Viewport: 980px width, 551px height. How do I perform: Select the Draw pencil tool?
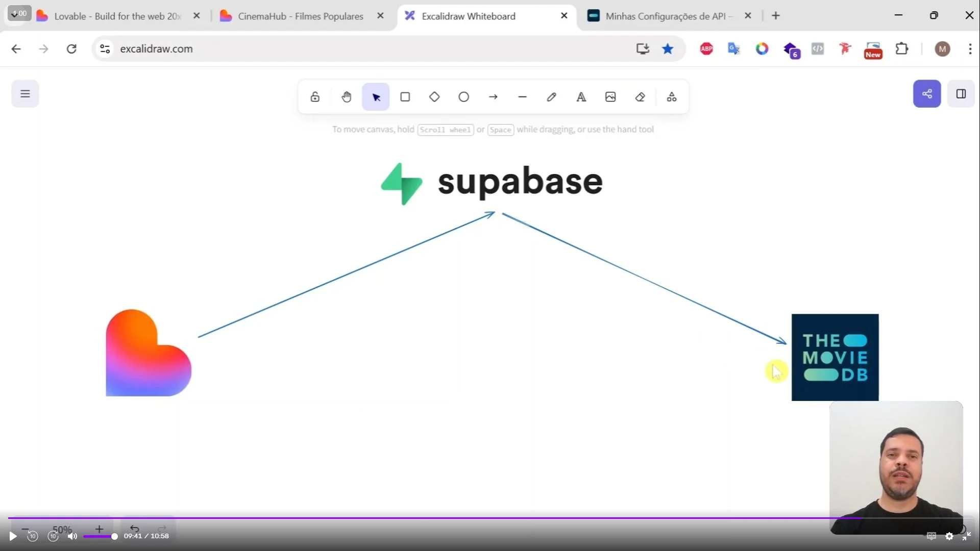point(552,97)
